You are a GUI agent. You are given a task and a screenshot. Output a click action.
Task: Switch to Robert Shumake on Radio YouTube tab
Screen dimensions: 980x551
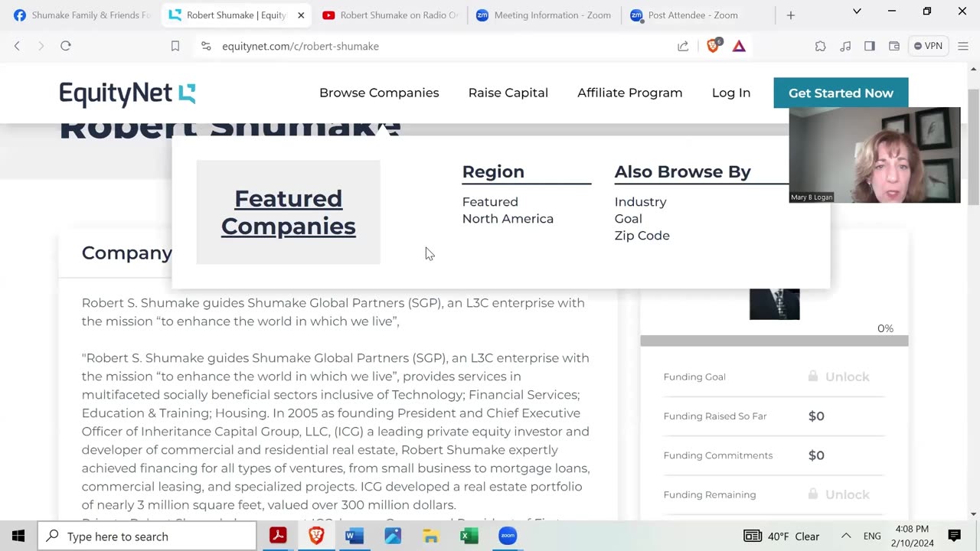[390, 15]
